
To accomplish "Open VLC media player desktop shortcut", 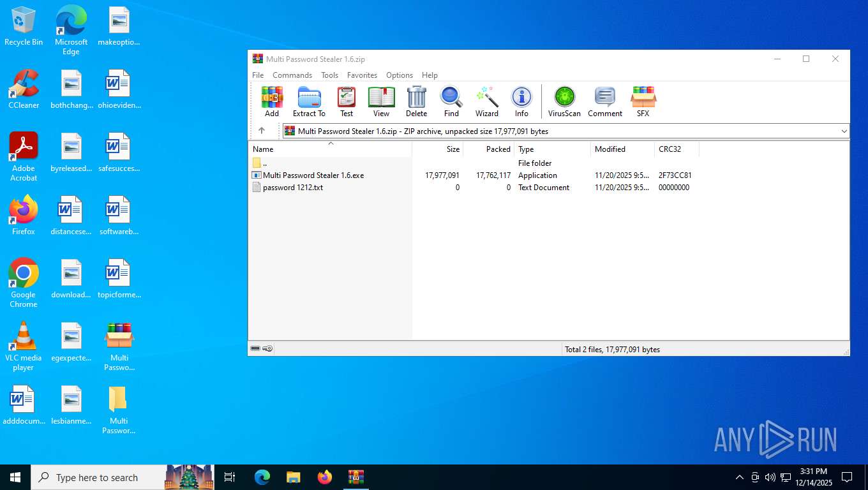I will [x=24, y=346].
